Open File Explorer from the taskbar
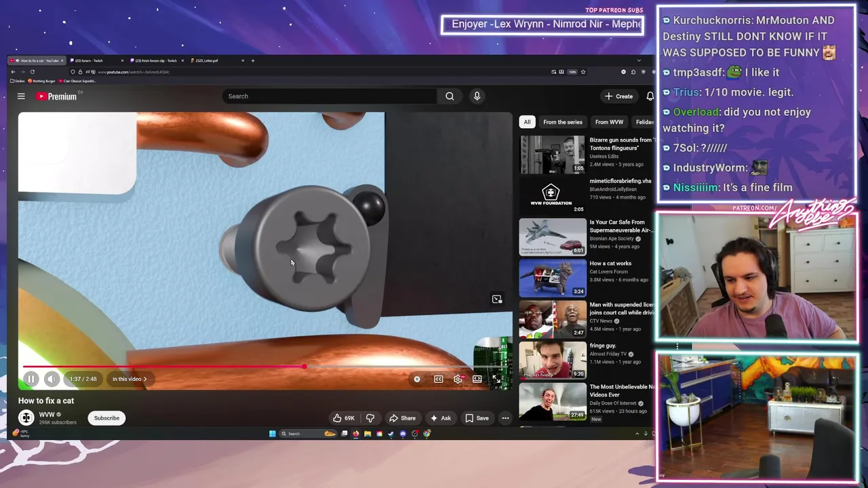Viewport: 868px width, 488px height. click(368, 434)
